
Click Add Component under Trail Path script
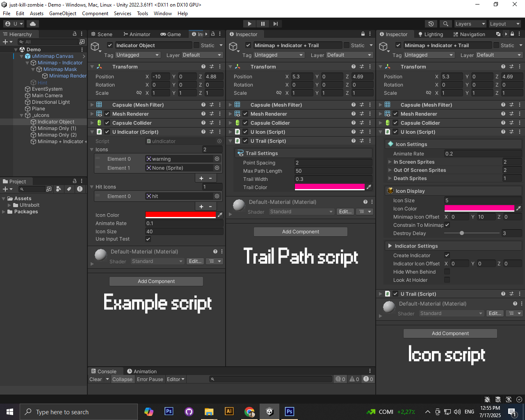pyautogui.click(x=301, y=232)
